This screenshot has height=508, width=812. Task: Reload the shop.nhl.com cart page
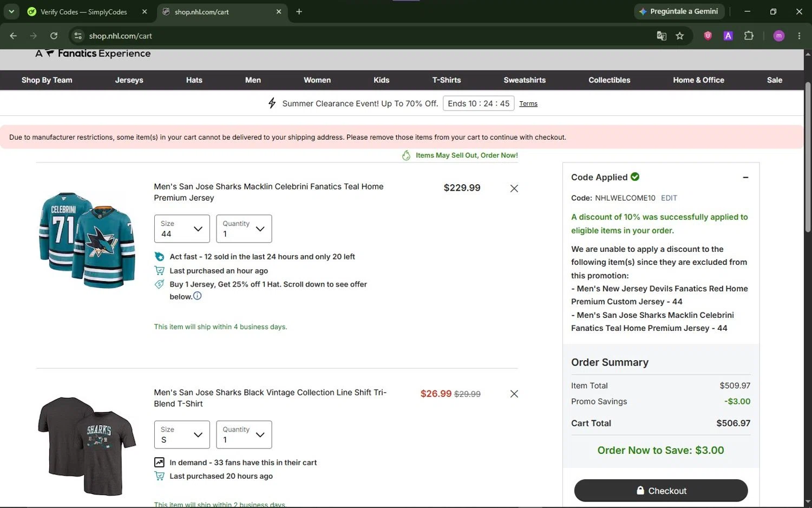[54, 36]
